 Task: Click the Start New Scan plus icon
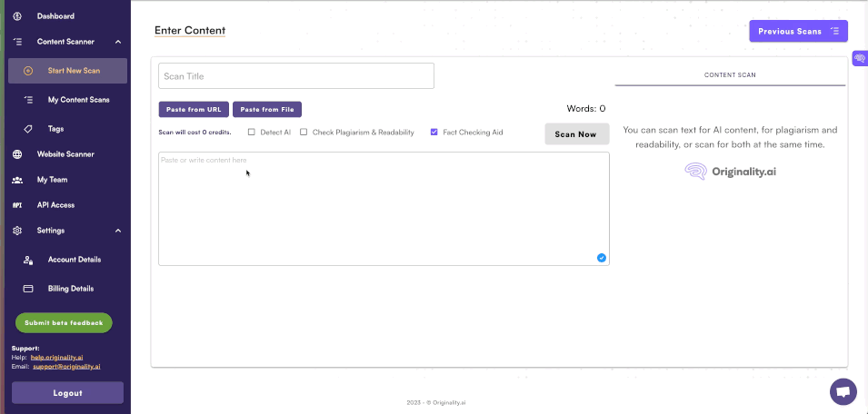coord(28,71)
